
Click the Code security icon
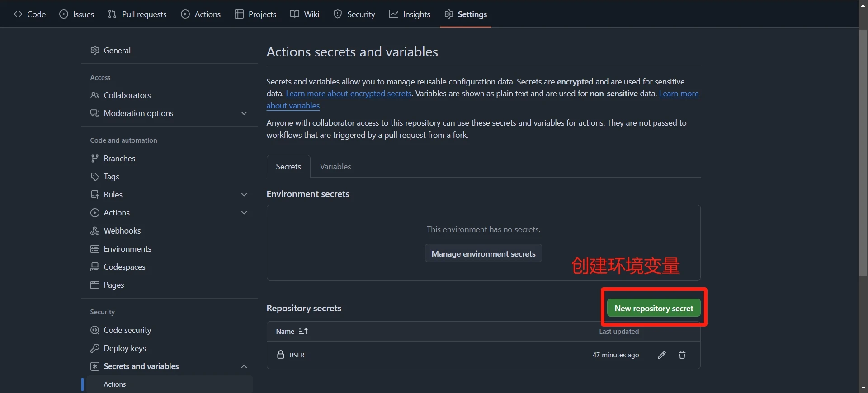[x=94, y=330]
